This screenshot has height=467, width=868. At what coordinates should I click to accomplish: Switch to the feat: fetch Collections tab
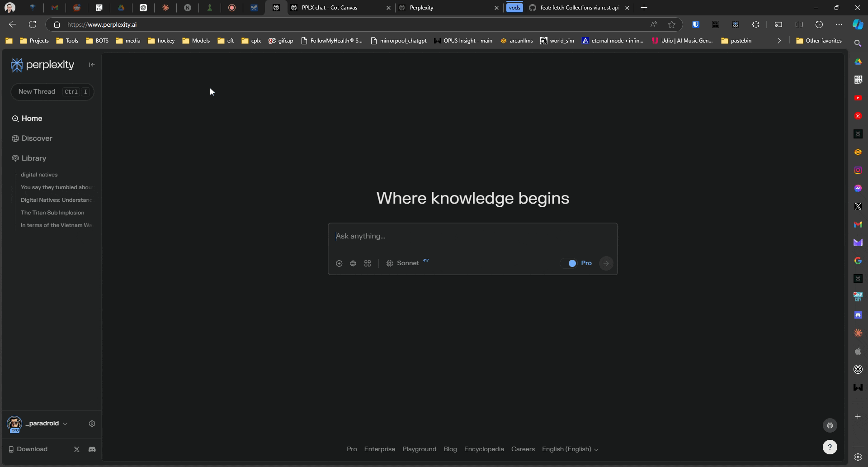point(579,8)
